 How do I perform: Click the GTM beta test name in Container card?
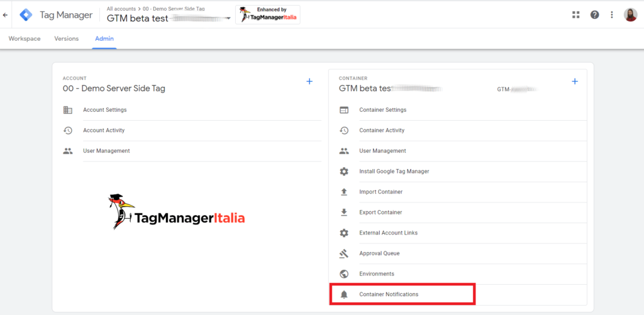coord(365,88)
